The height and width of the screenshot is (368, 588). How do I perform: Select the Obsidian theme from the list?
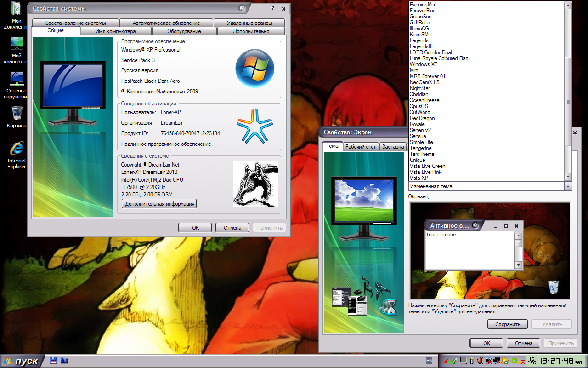(418, 94)
